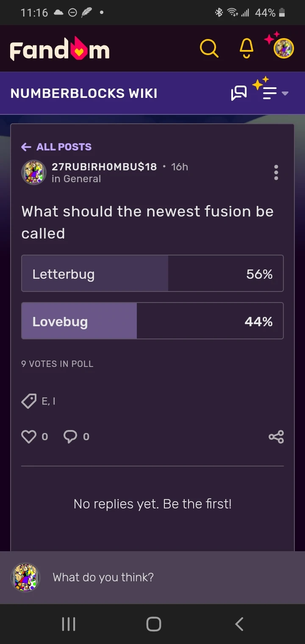The width and height of the screenshot is (305, 644).
Task: Open search using the magnifying glass icon
Action: point(209,48)
